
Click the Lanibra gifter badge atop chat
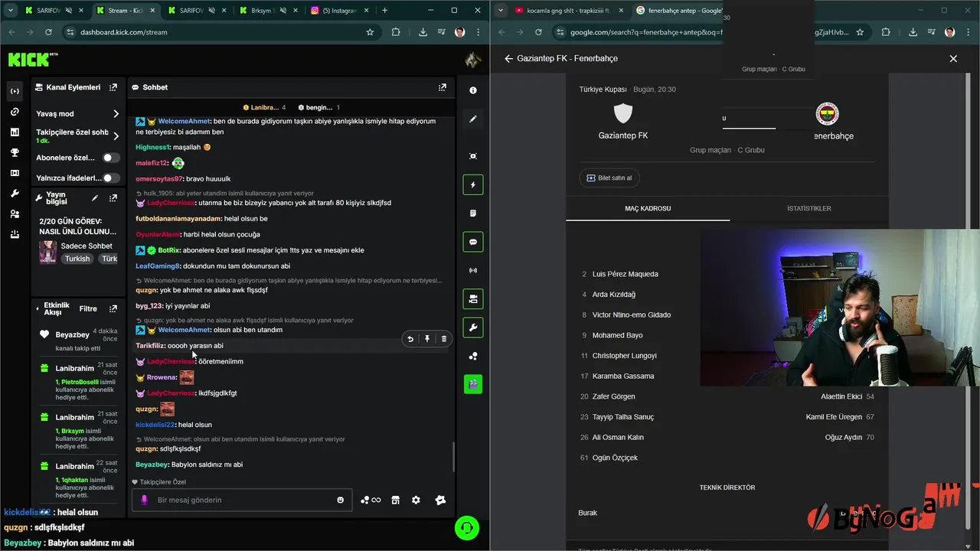264,108
